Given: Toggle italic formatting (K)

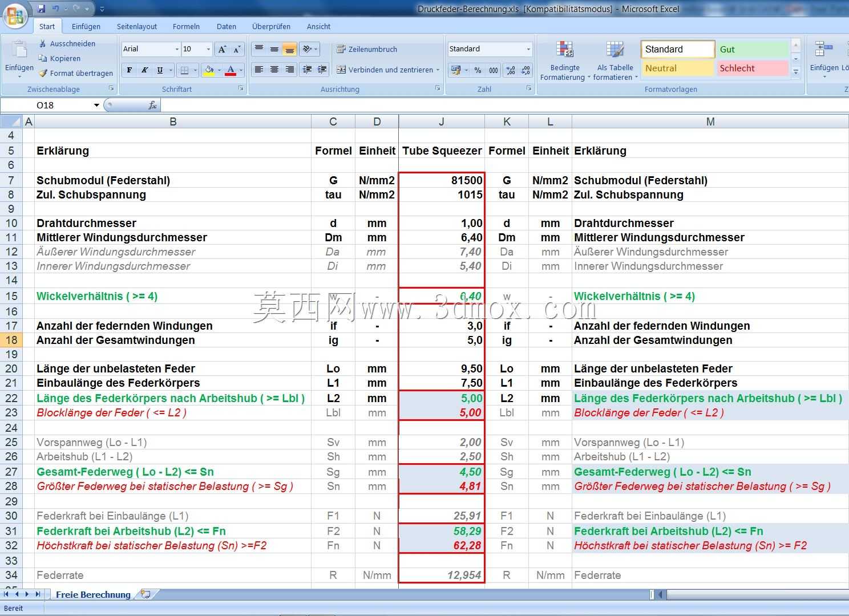Looking at the screenshot, I should [145, 70].
